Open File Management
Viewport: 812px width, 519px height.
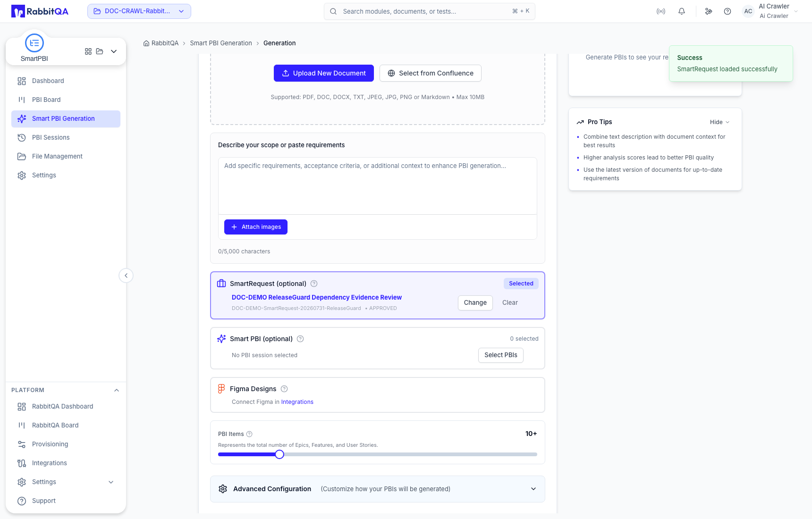click(66, 157)
